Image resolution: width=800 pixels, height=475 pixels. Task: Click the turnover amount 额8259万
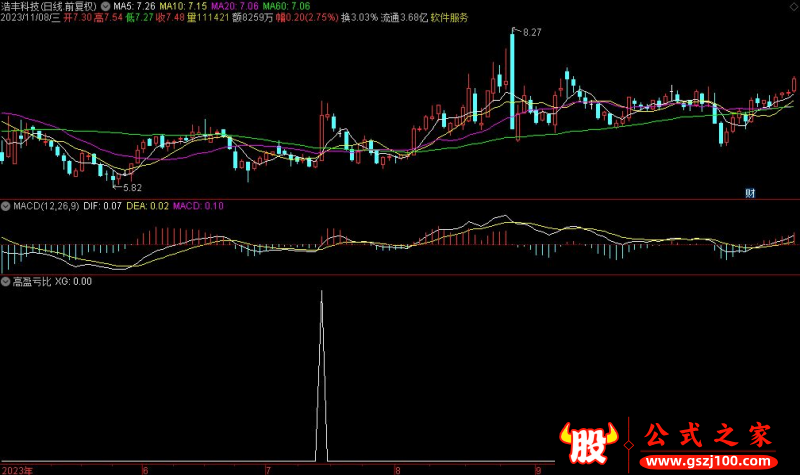pyautogui.click(x=252, y=18)
